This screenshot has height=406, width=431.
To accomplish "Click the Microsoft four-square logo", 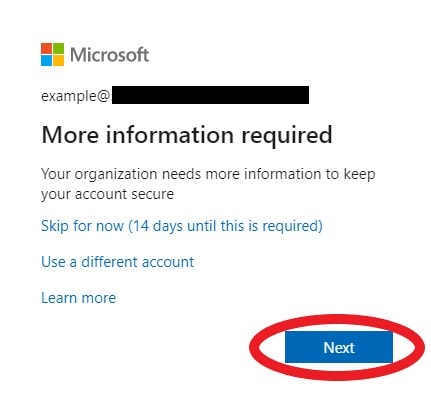I will click(52, 54).
